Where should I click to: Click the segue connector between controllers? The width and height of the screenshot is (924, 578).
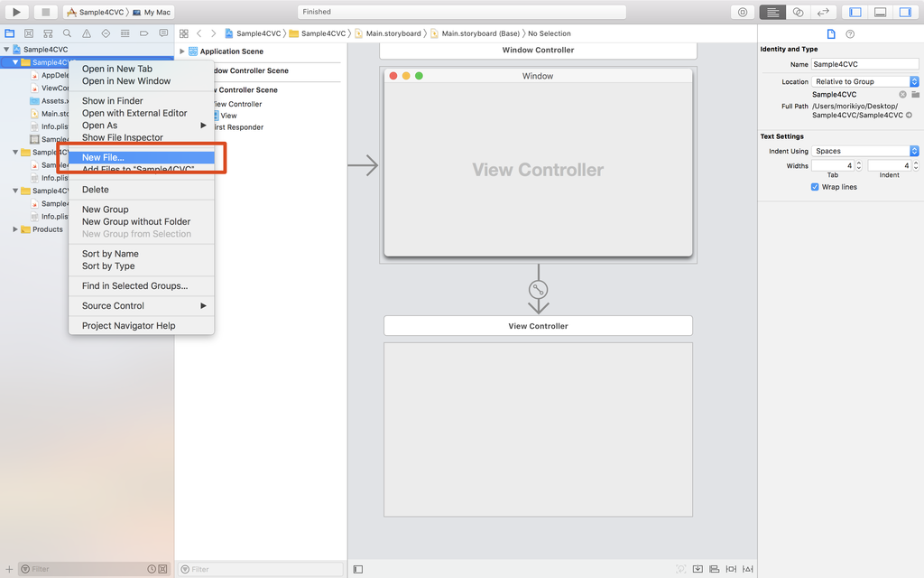[x=538, y=290]
